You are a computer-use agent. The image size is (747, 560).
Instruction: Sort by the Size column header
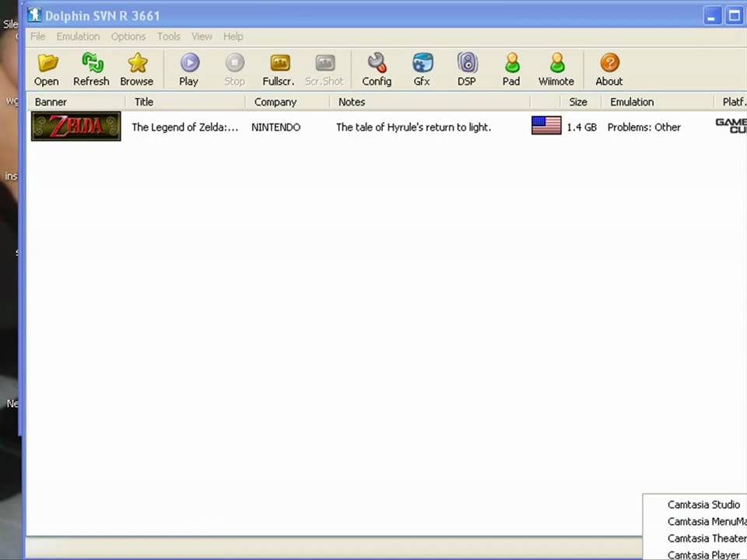[x=580, y=102]
